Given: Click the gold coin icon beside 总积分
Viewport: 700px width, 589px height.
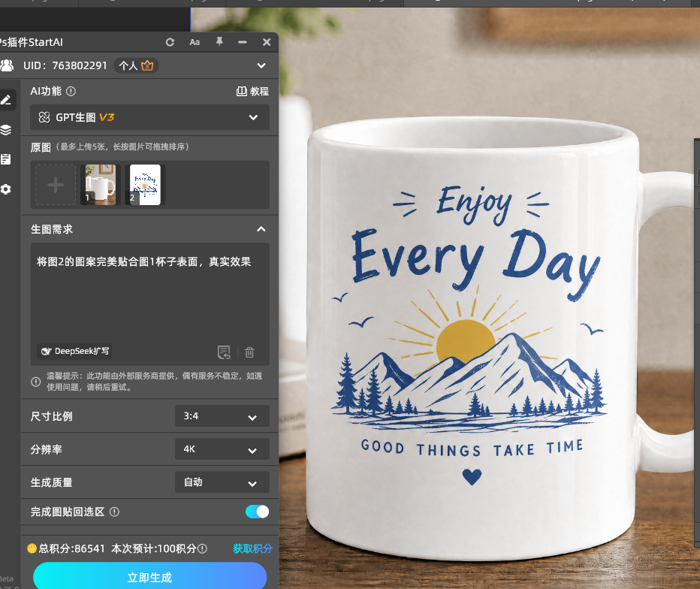Looking at the screenshot, I should [x=32, y=548].
